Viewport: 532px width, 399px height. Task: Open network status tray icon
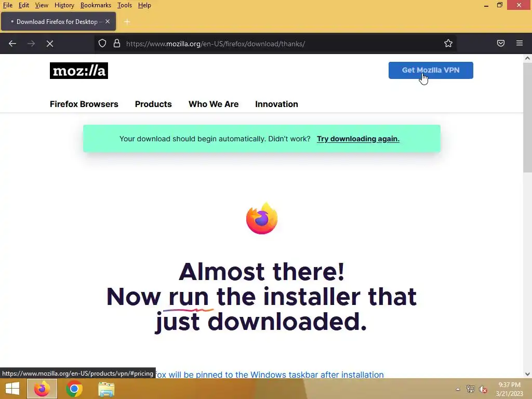(470, 389)
